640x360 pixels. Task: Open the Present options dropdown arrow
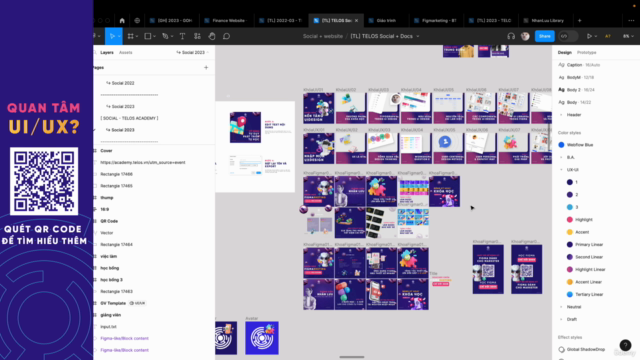tap(596, 36)
